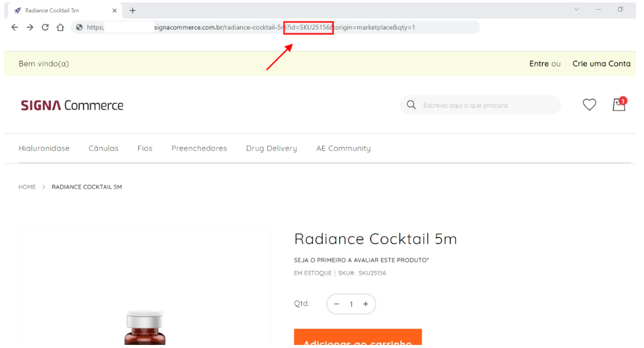Open the shopping cart icon
This screenshot has width=644, height=348.
point(619,105)
